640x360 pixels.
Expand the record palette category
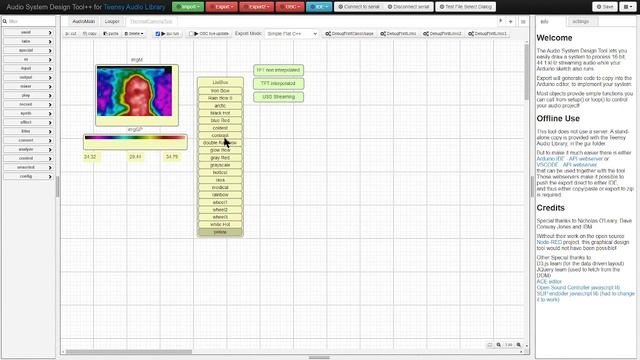click(28, 104)
